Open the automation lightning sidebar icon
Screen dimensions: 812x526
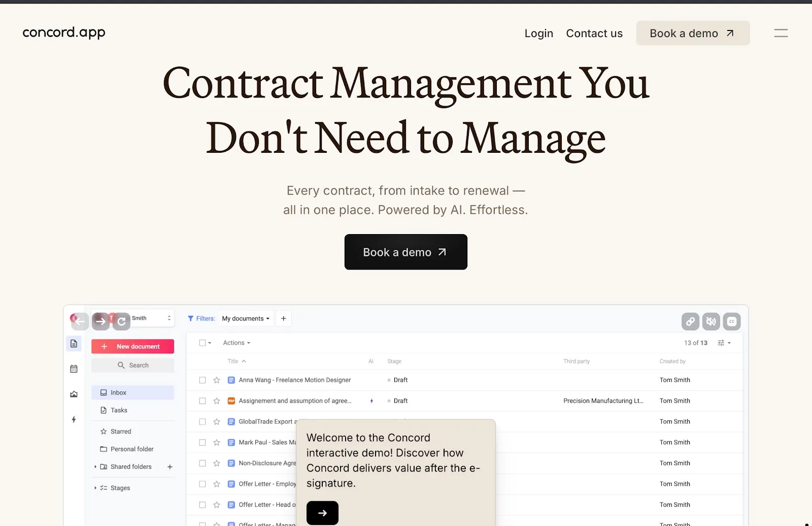pos(74,419)
